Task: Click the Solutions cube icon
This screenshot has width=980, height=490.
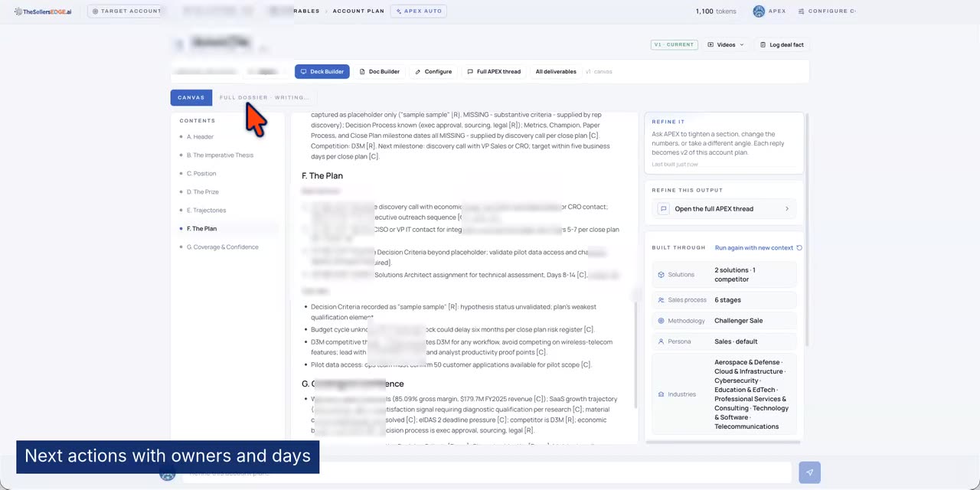Action: (661, 274)
